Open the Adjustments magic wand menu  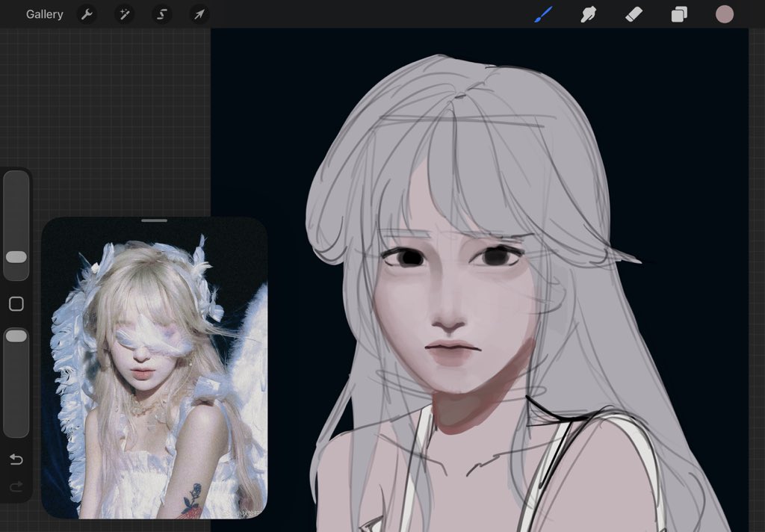point(125,15)
